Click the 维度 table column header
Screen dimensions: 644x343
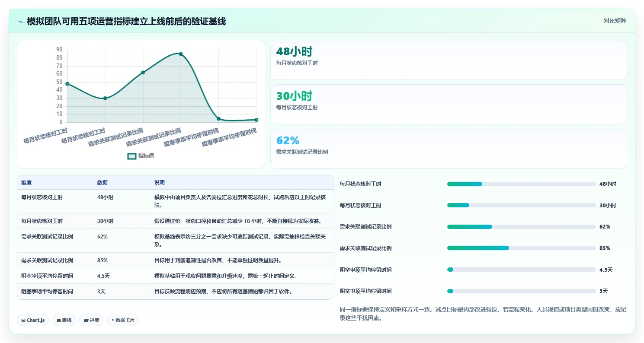pos(26,183)
